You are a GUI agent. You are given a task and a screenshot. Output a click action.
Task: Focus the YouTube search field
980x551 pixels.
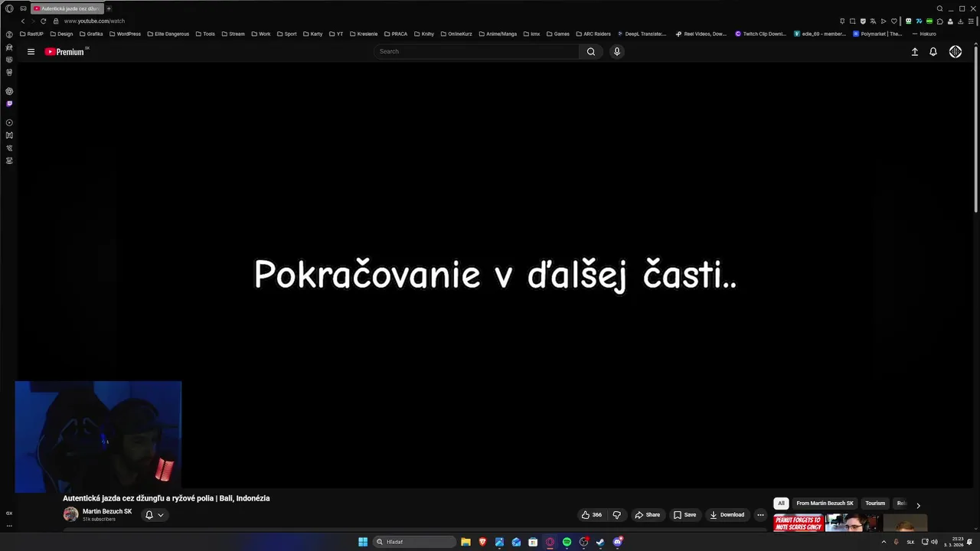pos(476,51)
